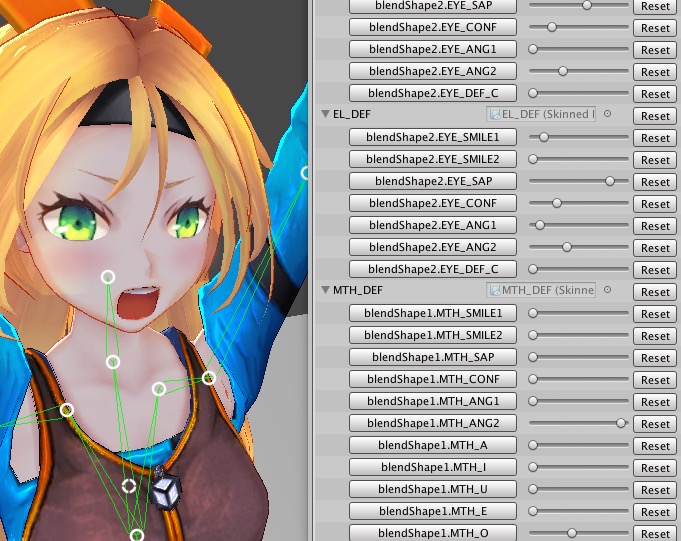
Task: Click the EYE_ANG1 slider handle under EL_DEF
Action: pos(539,225)
